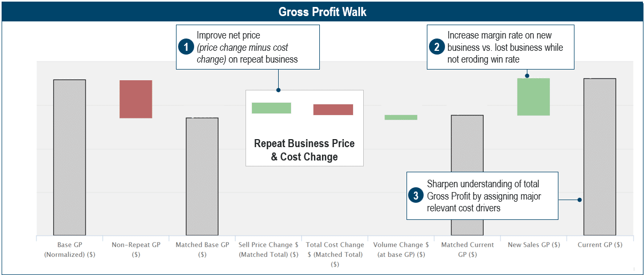Click the 'Gross Profit Walk' title
Screen dimensions: 644x275
(323, 12)
